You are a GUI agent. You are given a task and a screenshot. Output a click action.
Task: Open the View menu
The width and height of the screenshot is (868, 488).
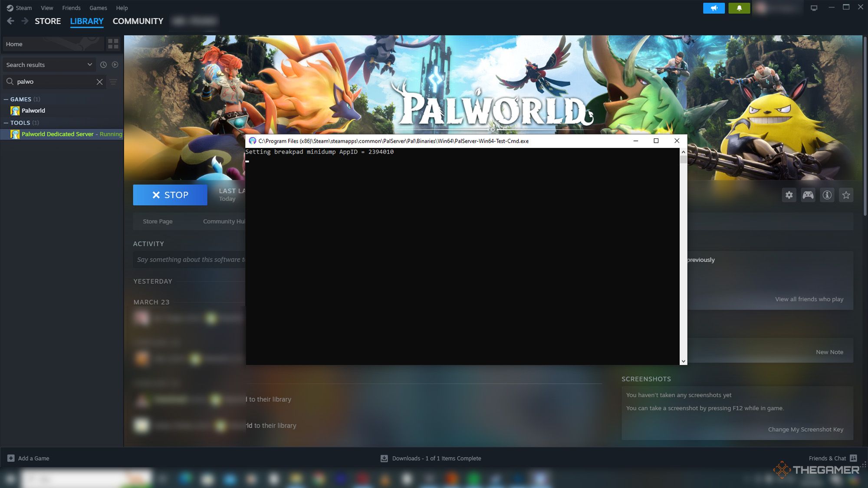pos(47,8)
